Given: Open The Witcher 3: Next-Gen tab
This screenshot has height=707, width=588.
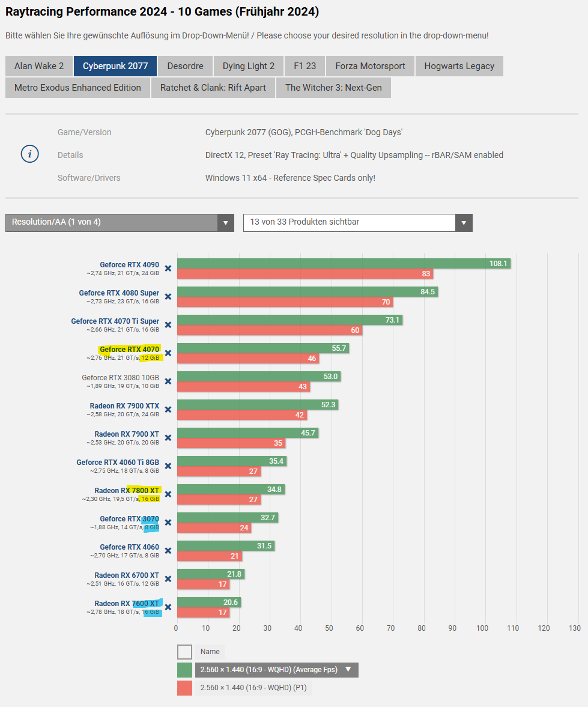Looking at the screenshot, I should (x=333, y=88).
